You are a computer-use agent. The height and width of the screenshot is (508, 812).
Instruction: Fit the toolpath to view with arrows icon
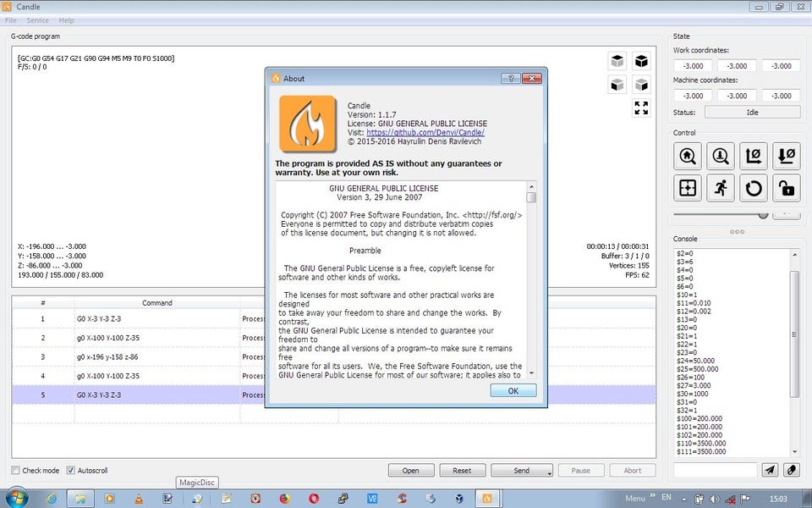tap(642, 108)
